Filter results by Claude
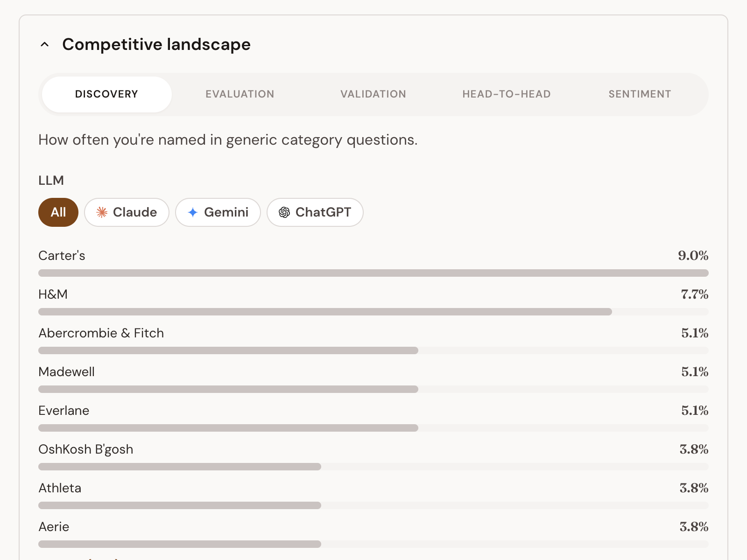 (x=127, y=212)
